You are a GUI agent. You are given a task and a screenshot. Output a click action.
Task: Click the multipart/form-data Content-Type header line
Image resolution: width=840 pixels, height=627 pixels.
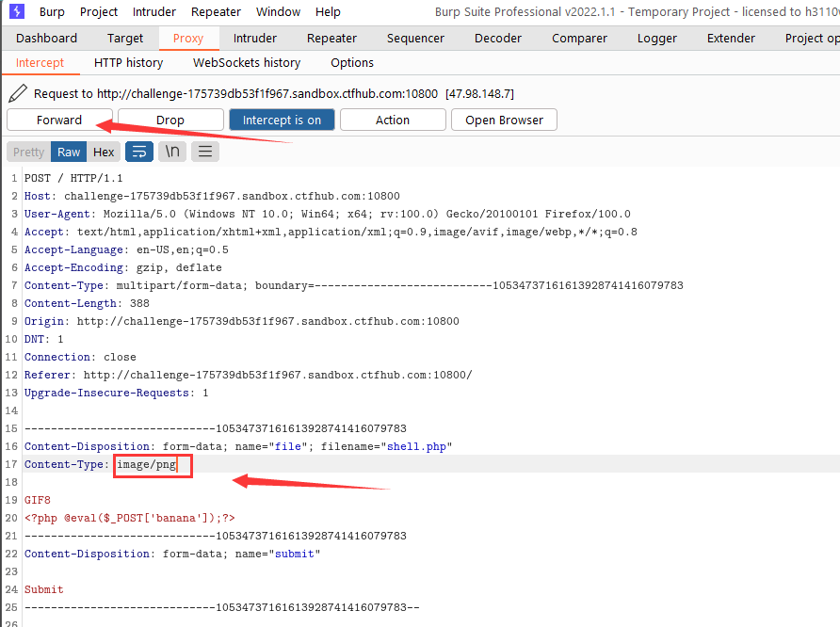pyautogui.click(x=353, y=285)
